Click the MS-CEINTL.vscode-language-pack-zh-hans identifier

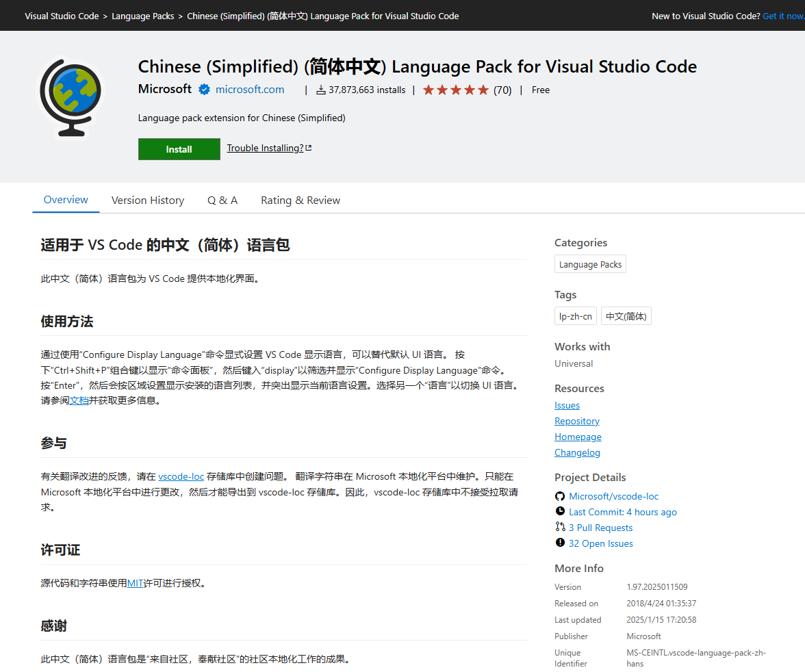point(695,658)
